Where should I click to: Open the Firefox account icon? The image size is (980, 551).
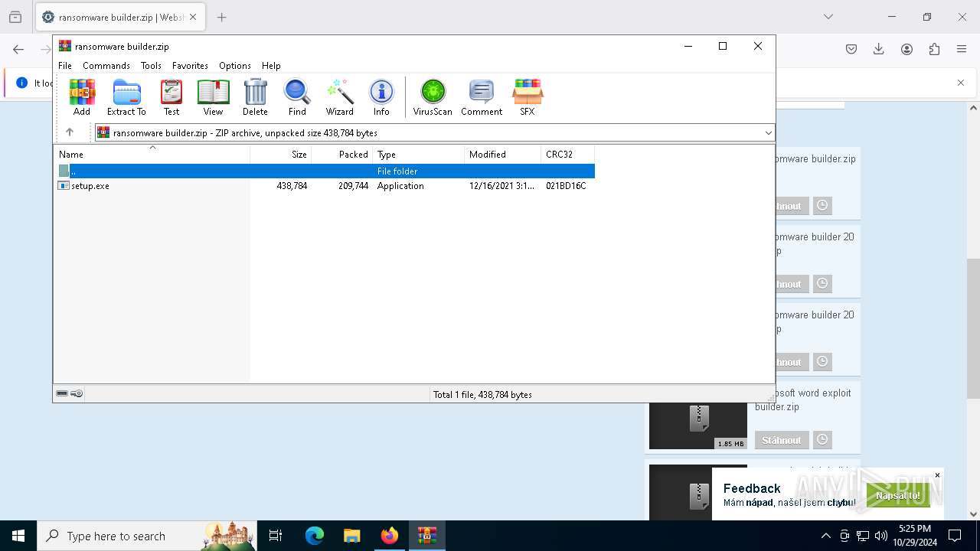point(906,49)
